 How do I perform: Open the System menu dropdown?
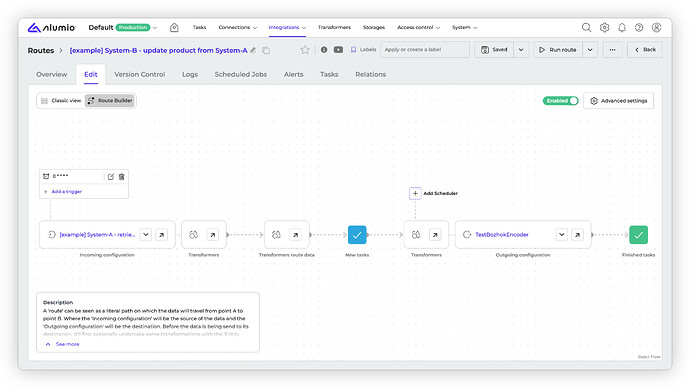464,27
